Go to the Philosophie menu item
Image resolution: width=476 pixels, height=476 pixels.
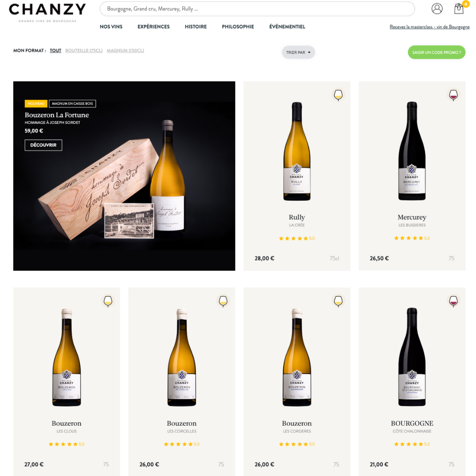point(238,27)
